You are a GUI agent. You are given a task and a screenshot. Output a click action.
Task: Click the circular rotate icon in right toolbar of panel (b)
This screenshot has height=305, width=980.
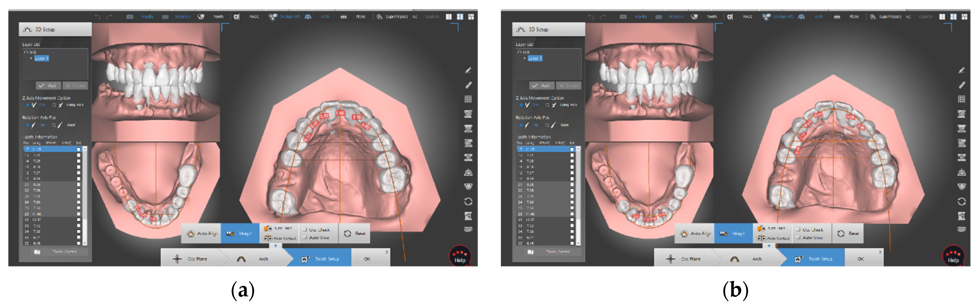point(961,201)
